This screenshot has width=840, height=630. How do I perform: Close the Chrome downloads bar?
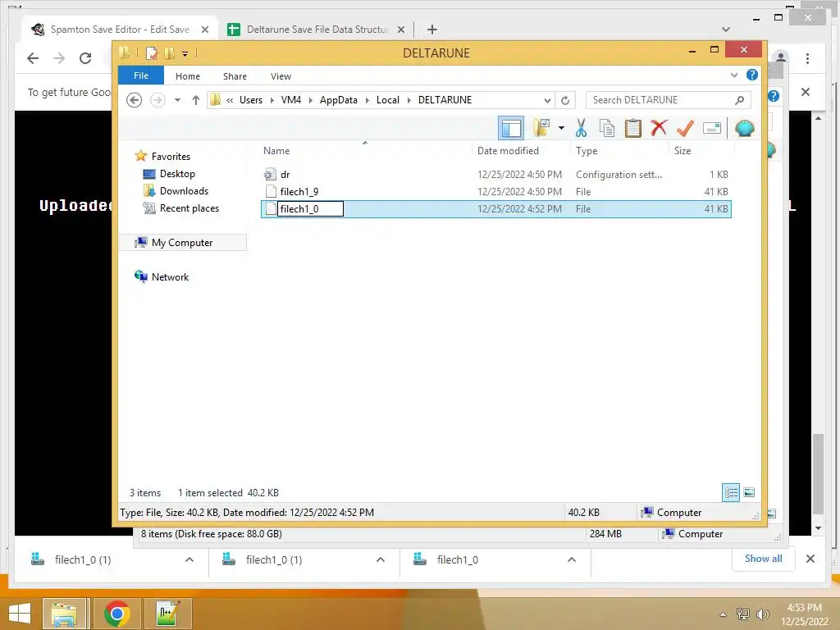810,559
